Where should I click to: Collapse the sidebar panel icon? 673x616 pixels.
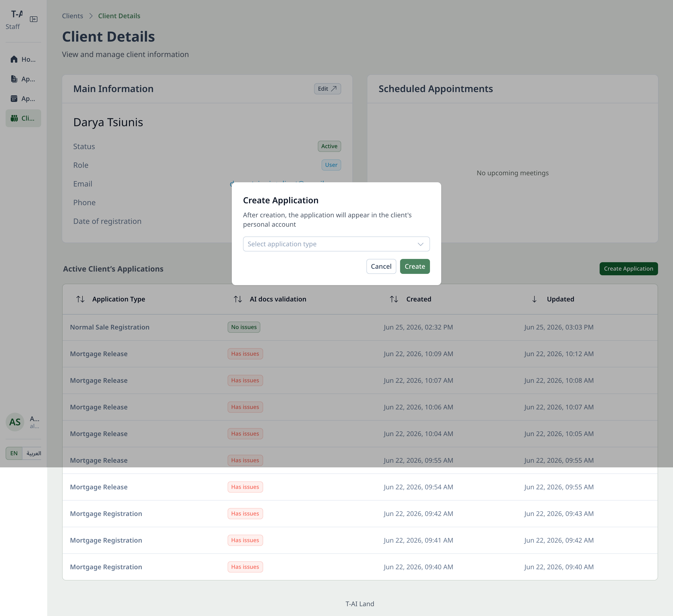(33, 19)
